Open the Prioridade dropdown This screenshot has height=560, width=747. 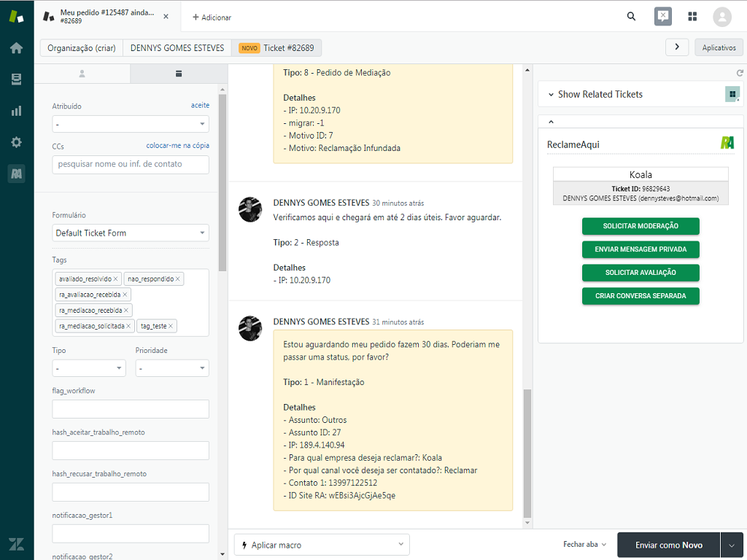tap(172, 368)
